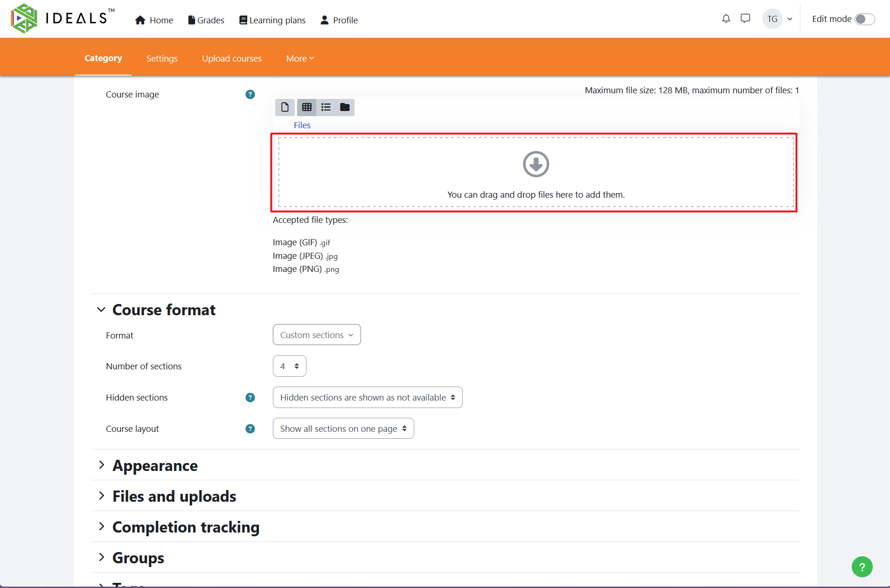Click help icon beside Course layout
The width and height of the screenshot is (890, 588).
point(250,429)
